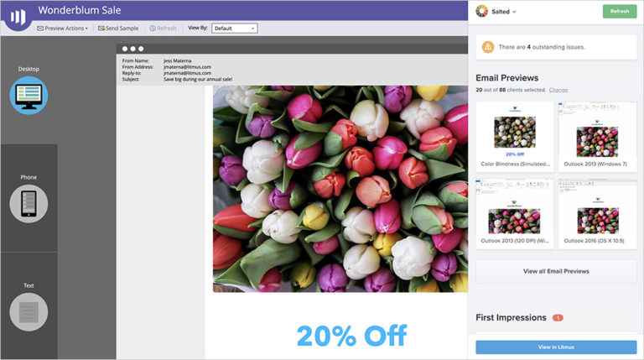Viewport: 644px width, 360px height.
Task: Open the View By Default dropdown
Action: (x=235, y=29)
